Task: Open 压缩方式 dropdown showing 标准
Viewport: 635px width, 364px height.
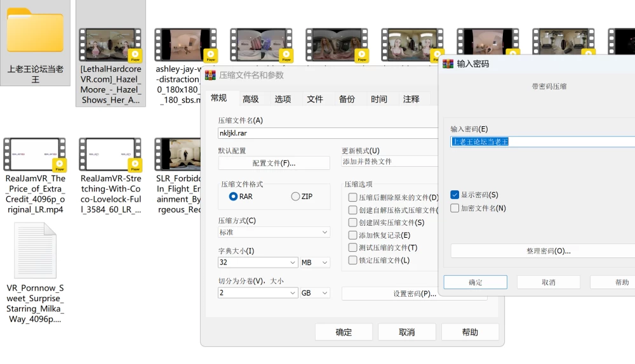Action: tap(274, 232)
